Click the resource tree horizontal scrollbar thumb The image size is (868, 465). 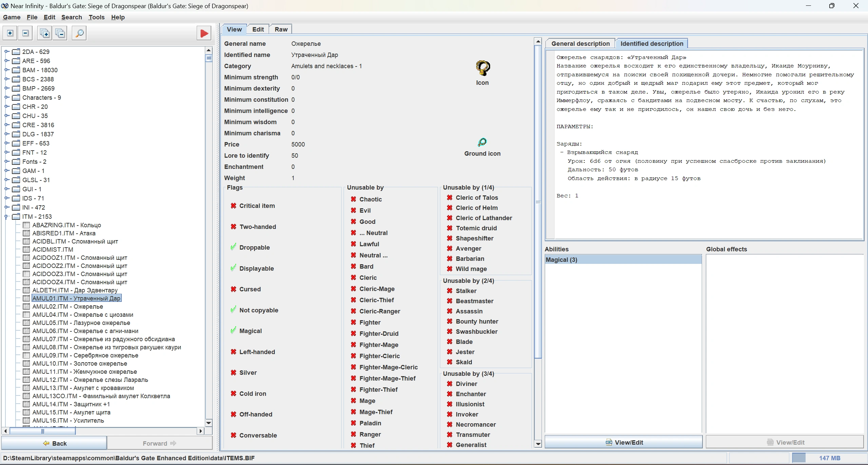tap(42, 431)
